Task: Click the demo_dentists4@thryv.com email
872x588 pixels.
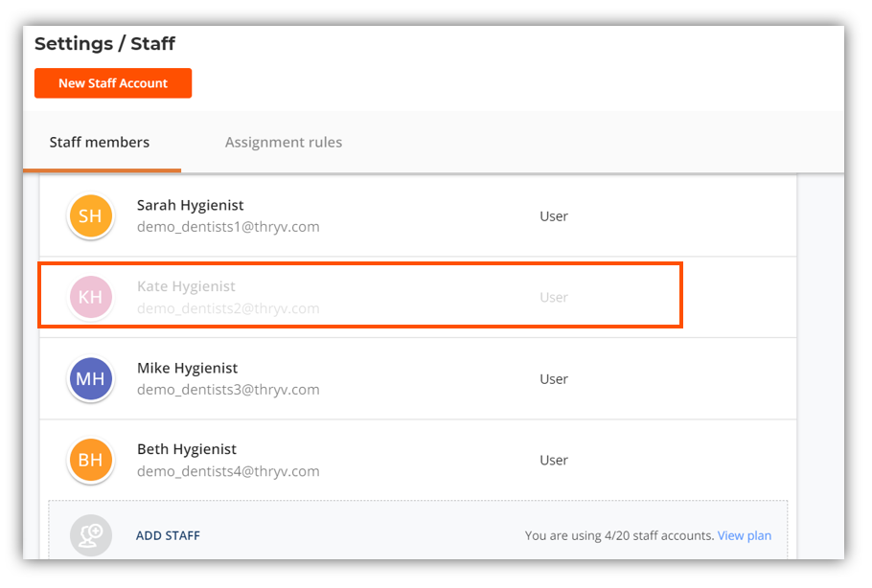Action: point(228,472)
